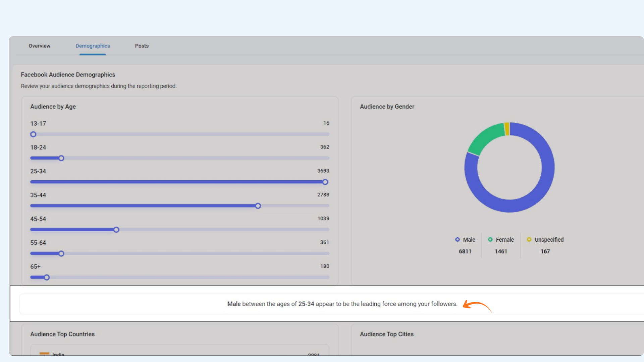Click the Female legend circle icon
Image resolution: width=644 pixels, height=362 pixels.
(490, 240)
